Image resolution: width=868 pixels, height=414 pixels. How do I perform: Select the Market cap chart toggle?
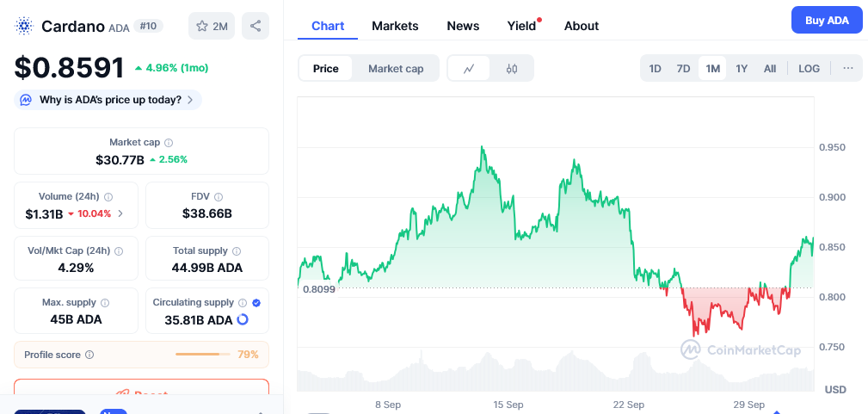(x=396, y=69)
